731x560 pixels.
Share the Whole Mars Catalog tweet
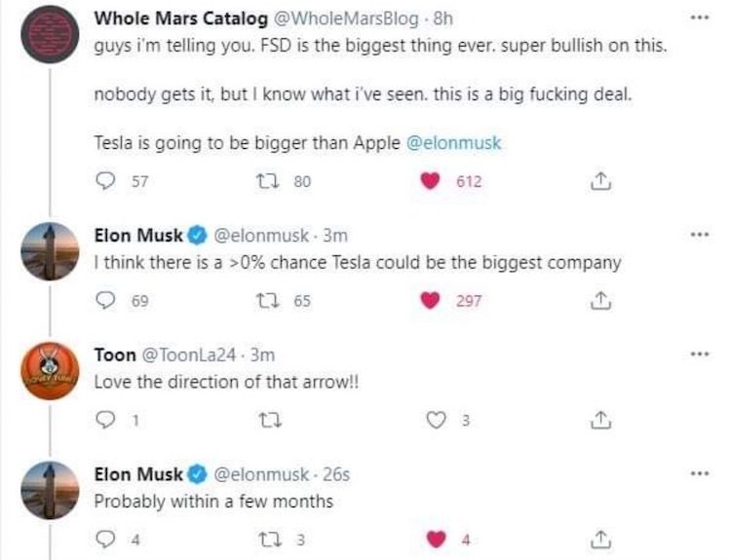click(x=601, y=181)
